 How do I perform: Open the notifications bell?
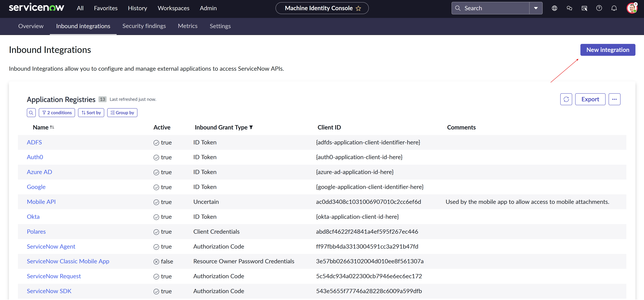tap(614, 8)
